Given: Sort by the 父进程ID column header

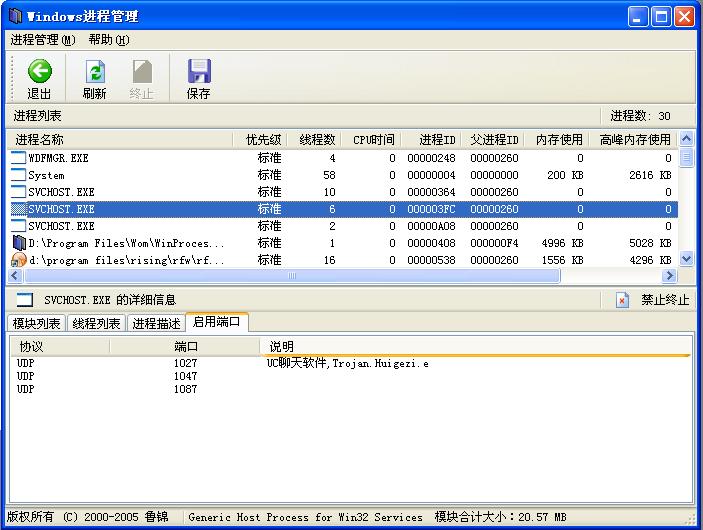Looking at the screenshot, I should pyautogui.click(x=494, y=140).
